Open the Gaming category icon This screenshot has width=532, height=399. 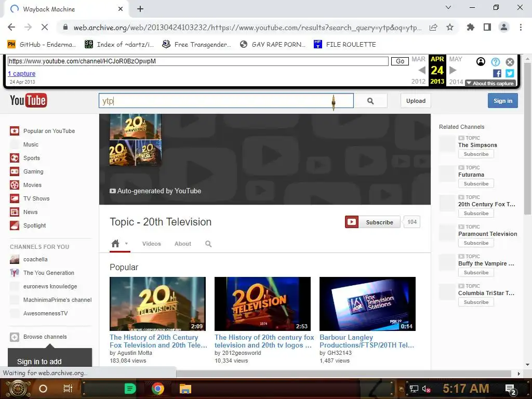pyautogui.click(x=15, y=171)
